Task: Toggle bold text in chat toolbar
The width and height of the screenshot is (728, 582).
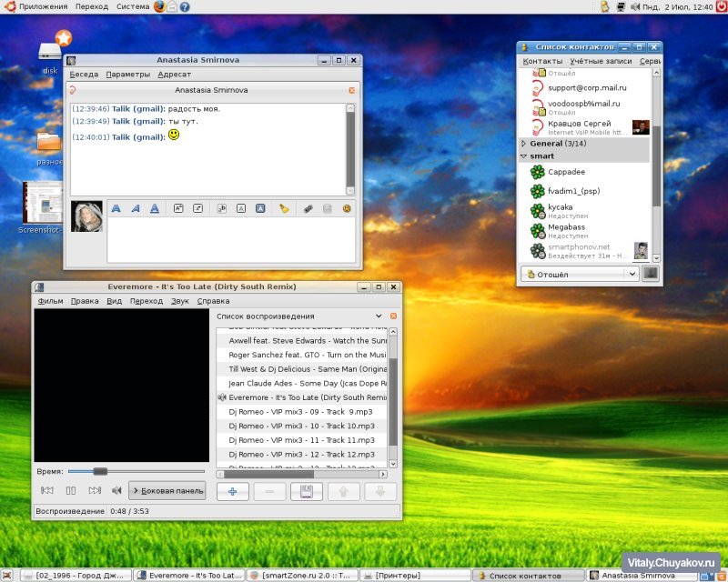Action: click(116, 209)
